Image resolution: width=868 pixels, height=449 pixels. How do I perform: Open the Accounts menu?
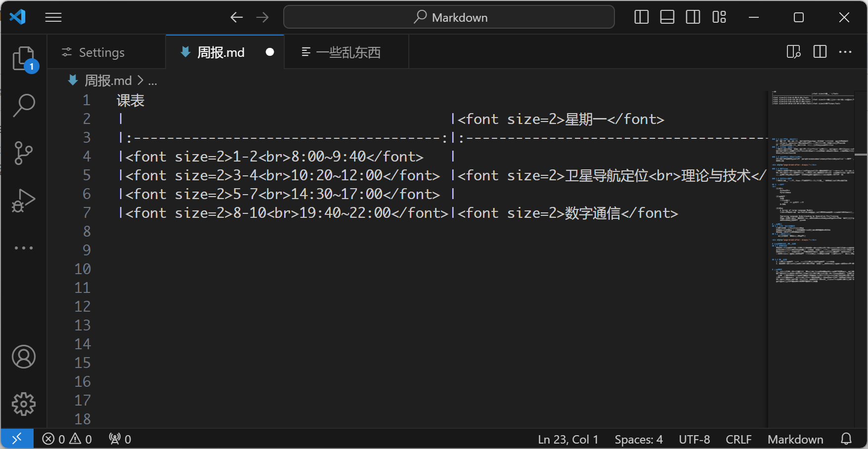click(x=24, y=357)
